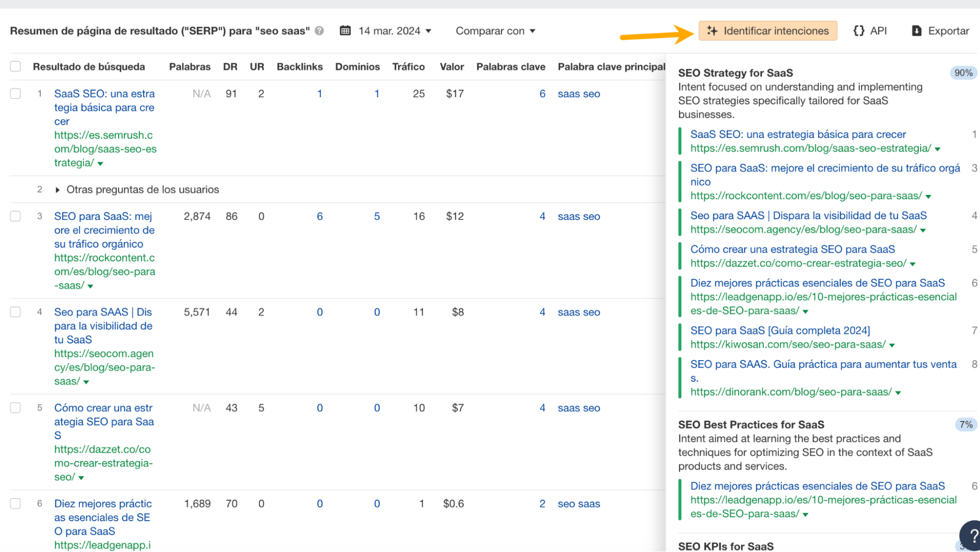Click the curly braces API icon

[x=858, y=31]
